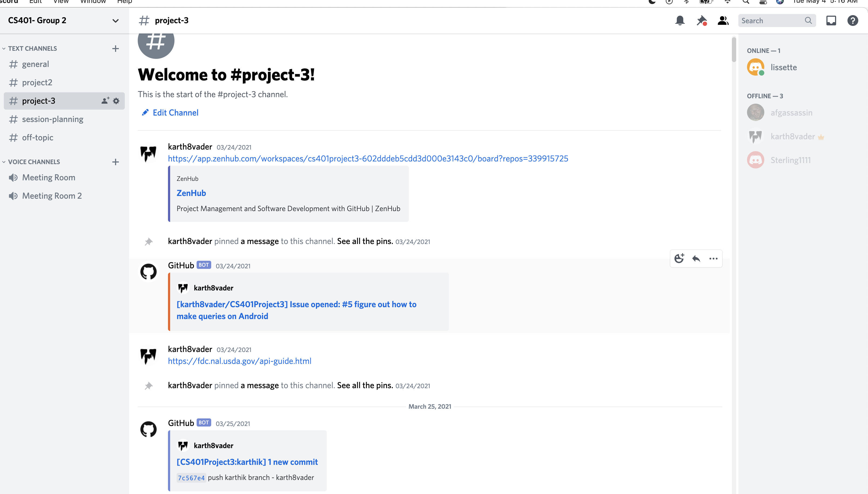Collapse VOICE CHANNELS category

tap(34, 162)
